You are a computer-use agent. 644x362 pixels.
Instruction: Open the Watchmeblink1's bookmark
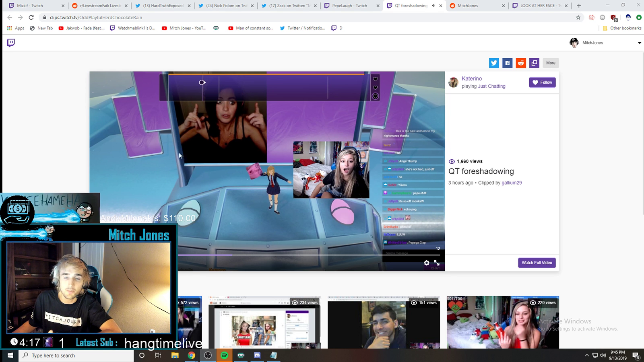(x=132, y=28)
